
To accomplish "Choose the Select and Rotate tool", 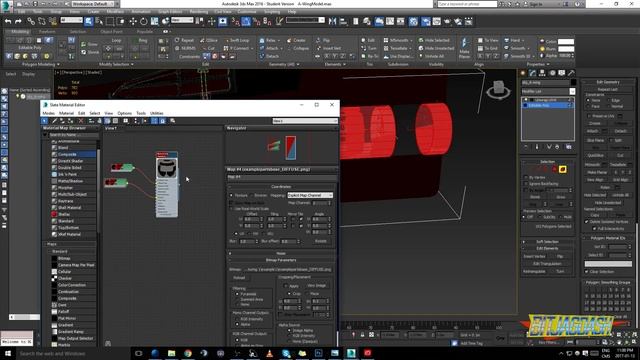I will pos(144,21).
